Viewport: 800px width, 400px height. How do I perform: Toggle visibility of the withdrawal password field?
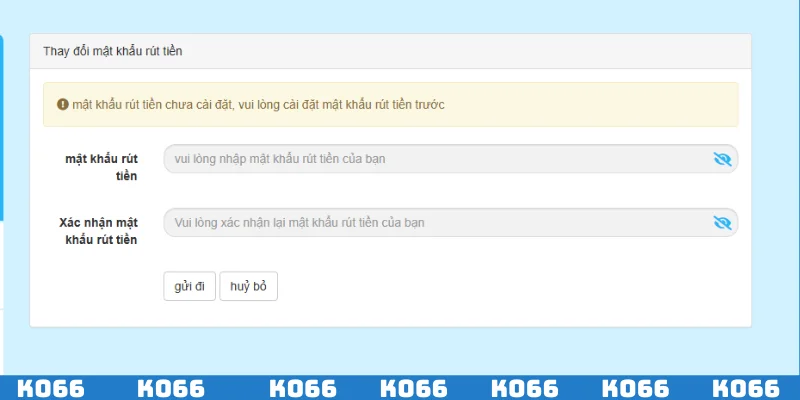(723, 159)
